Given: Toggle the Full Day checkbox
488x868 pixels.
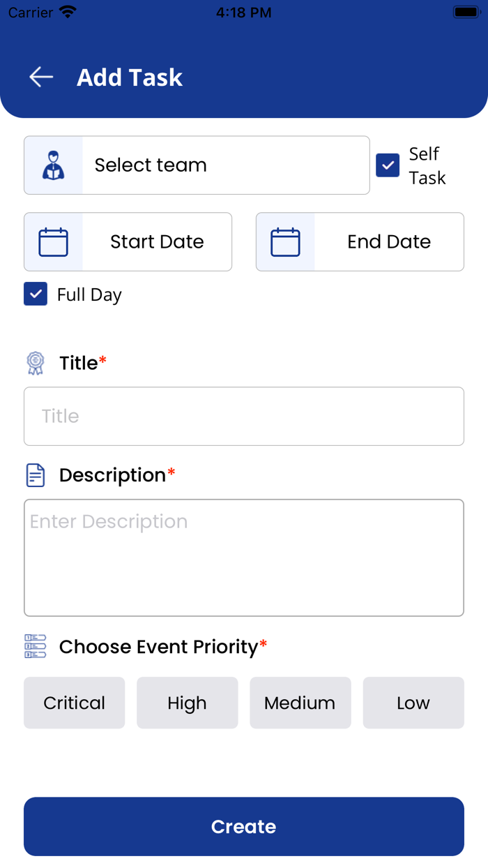Looking at the screenshot, I should point(36,294).
